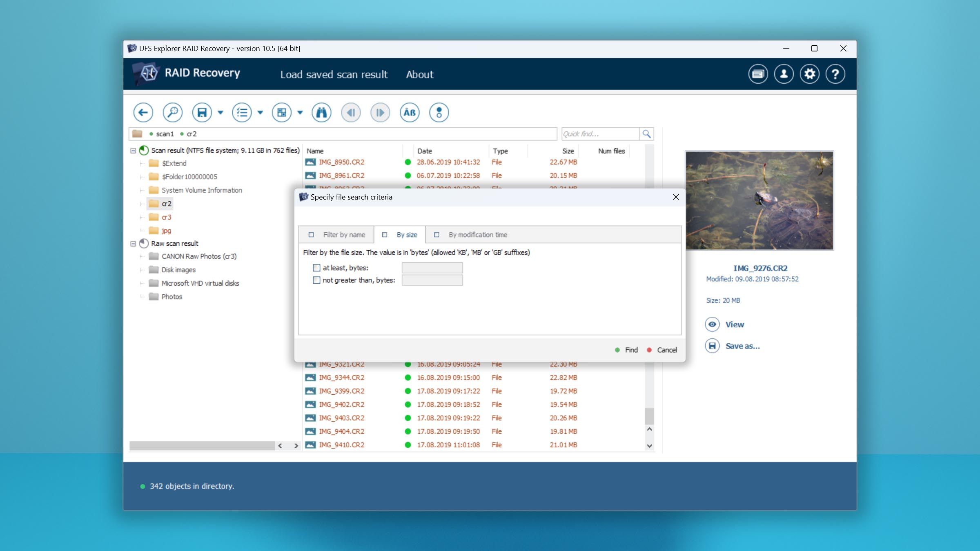Select Microsoft VHD virtual disks folder
Image resolution: width=980 pixels, height=551 pixels.
click(200, 283)
